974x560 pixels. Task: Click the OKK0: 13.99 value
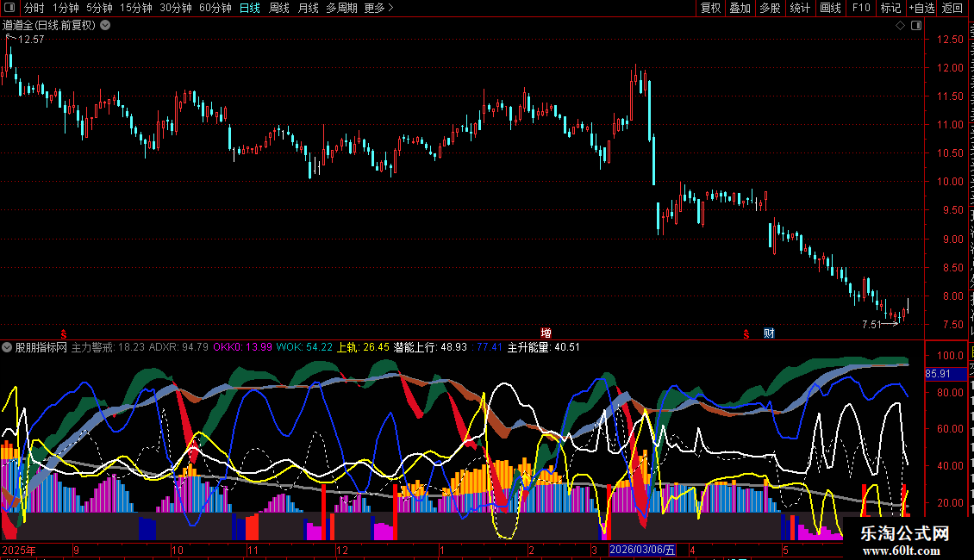pyautogui.click(x=242, y=347)
